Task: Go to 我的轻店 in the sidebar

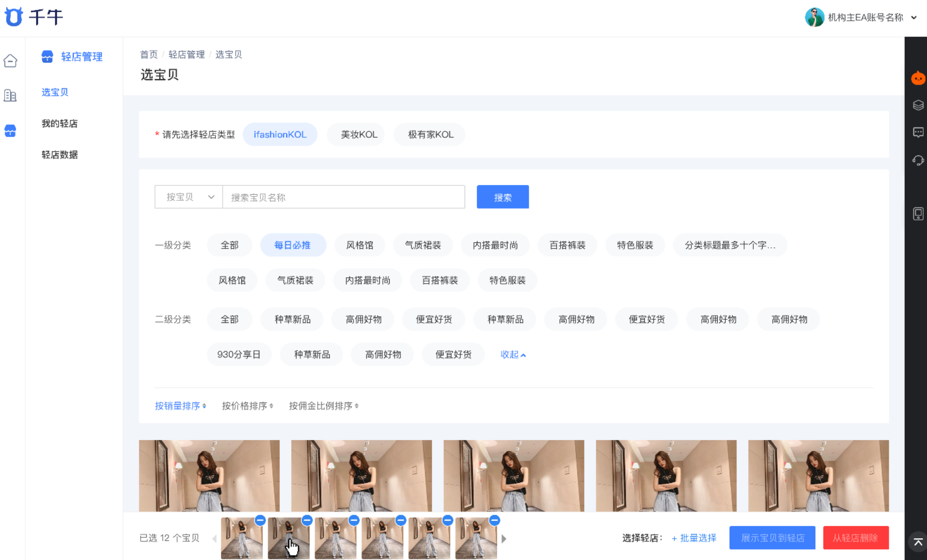Action: coord(60,123)
